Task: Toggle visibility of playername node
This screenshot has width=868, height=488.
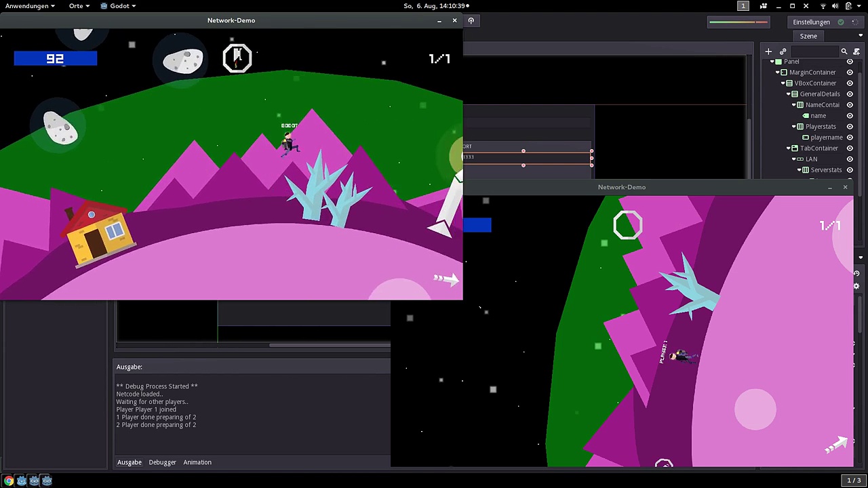Action: pyautogui.click(x=850, y=138)
